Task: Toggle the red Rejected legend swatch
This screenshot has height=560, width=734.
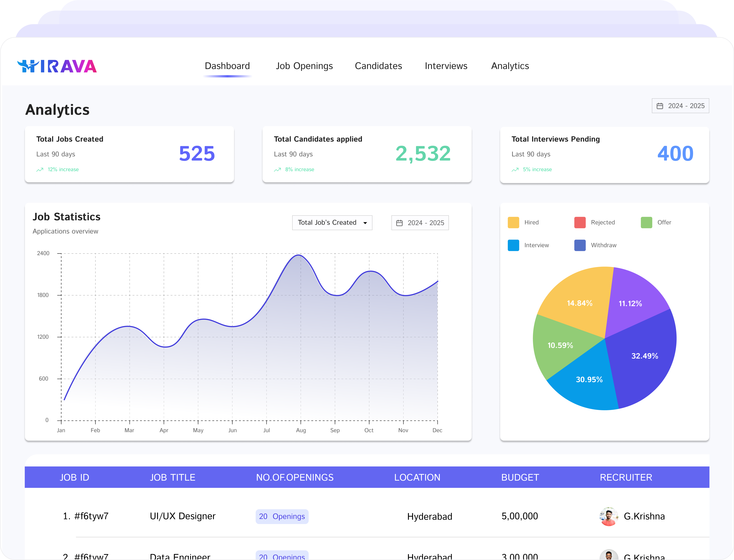Action: click(x=580, y=222)
